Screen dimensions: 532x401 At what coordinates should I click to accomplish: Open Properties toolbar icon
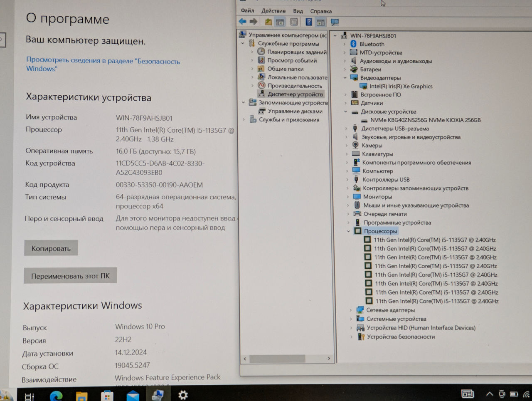click(x=294, y=22)
